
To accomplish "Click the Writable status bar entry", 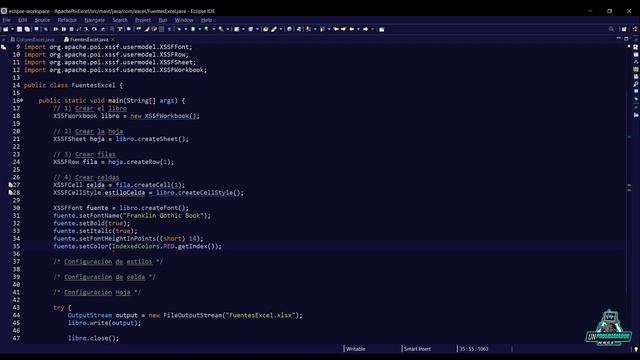I will pos(356,349).
